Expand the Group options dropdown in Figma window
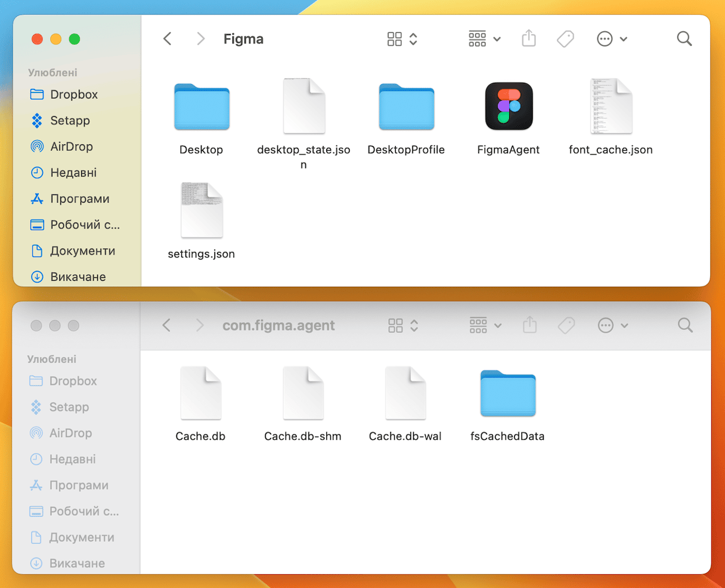Viewport: 725px width, 588px height. tap(484, 39)
